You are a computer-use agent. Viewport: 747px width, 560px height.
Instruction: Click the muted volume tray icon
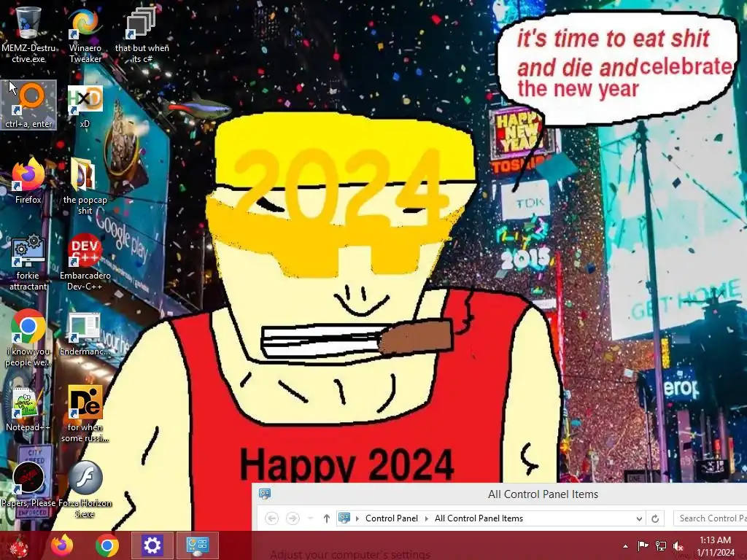[x=678, y=545]
